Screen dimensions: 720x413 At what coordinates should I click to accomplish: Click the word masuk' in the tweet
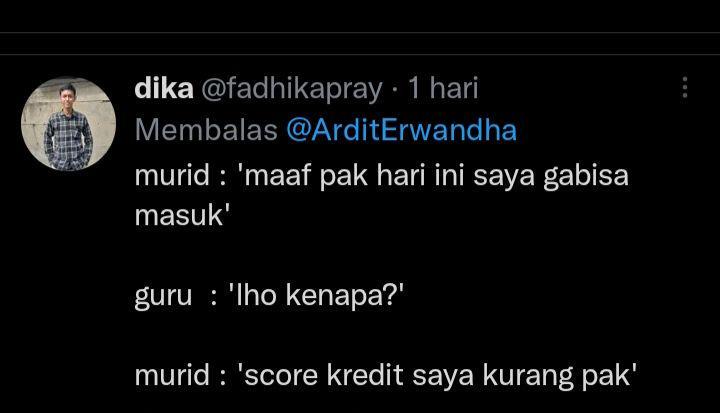(182, 215)
